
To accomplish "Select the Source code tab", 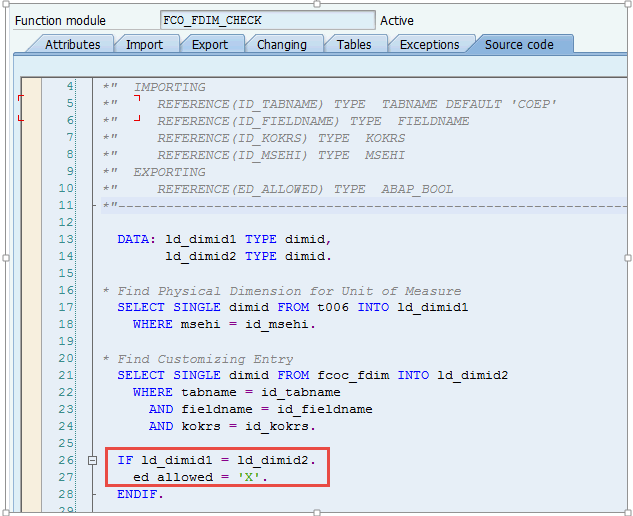I will (519, 44).
